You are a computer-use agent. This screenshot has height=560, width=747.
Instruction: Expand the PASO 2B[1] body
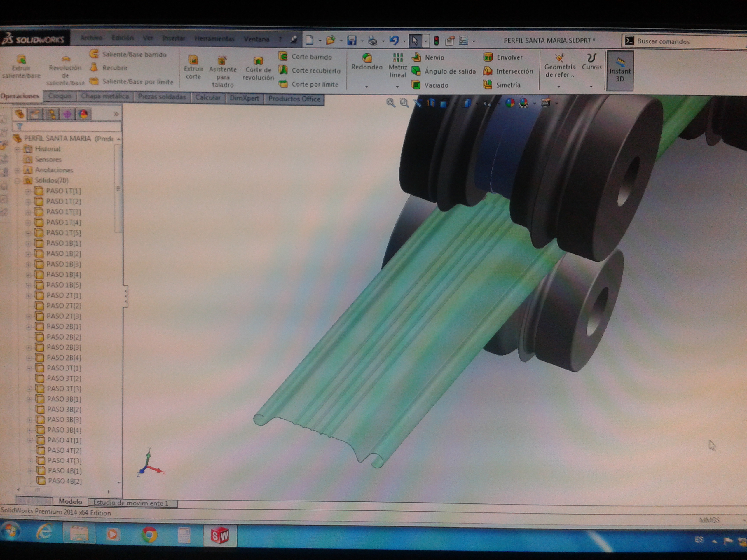29,327
